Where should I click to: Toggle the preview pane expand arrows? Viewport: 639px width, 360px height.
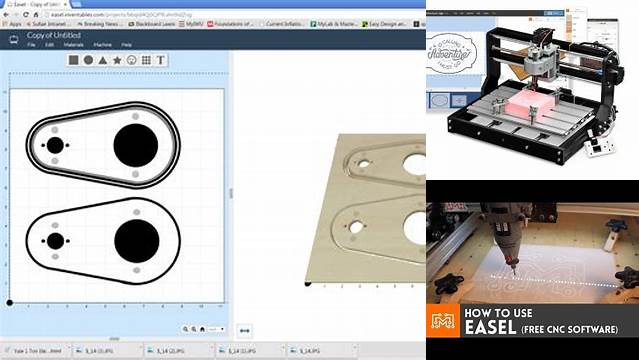coord(245,331)
